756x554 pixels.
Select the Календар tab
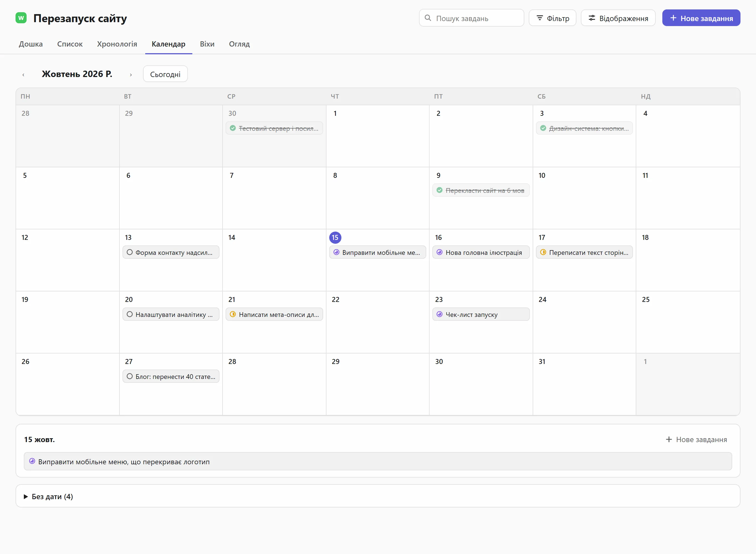click(x=169, y=44)
